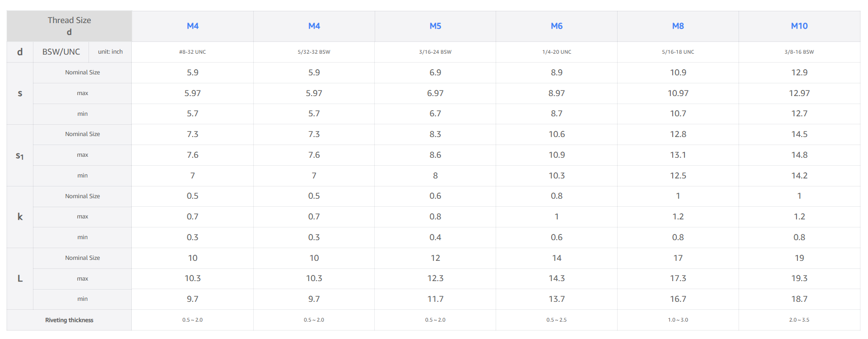
Task: Click the 1.0~3.0 riveting thickness value
Action: tap(678, 320)
